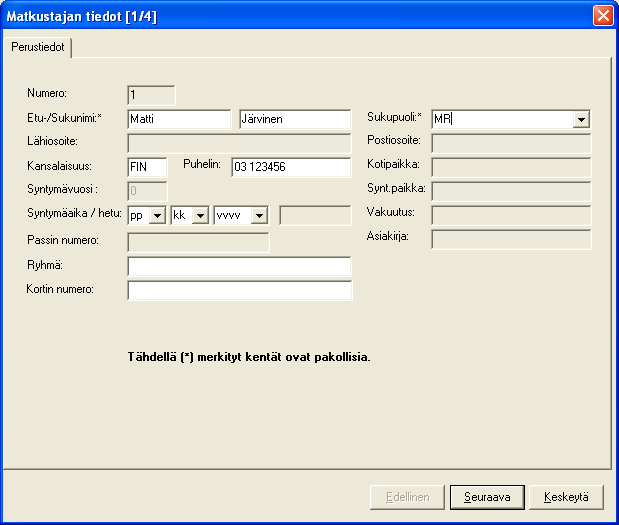
Task: Open the Sukupuoli dropdown arrow
Action: pos(581,119)
